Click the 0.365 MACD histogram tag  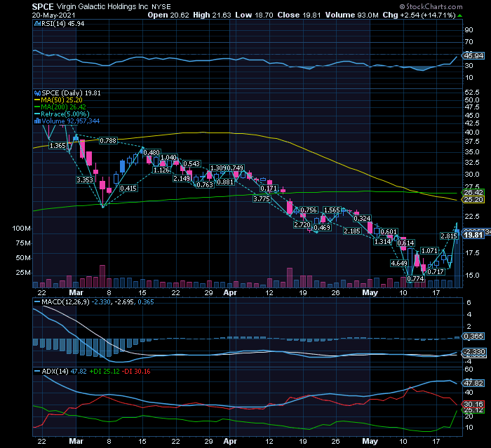[x=473, y=337]
